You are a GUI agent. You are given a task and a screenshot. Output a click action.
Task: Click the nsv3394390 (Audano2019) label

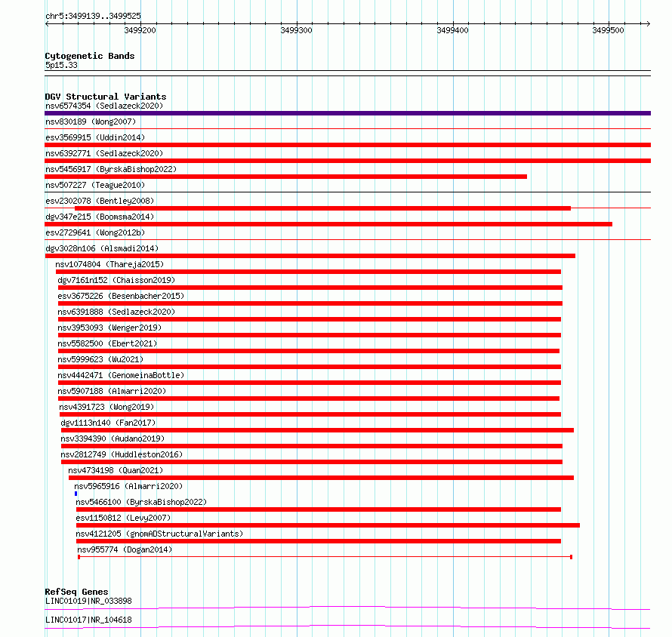(113, 439)
